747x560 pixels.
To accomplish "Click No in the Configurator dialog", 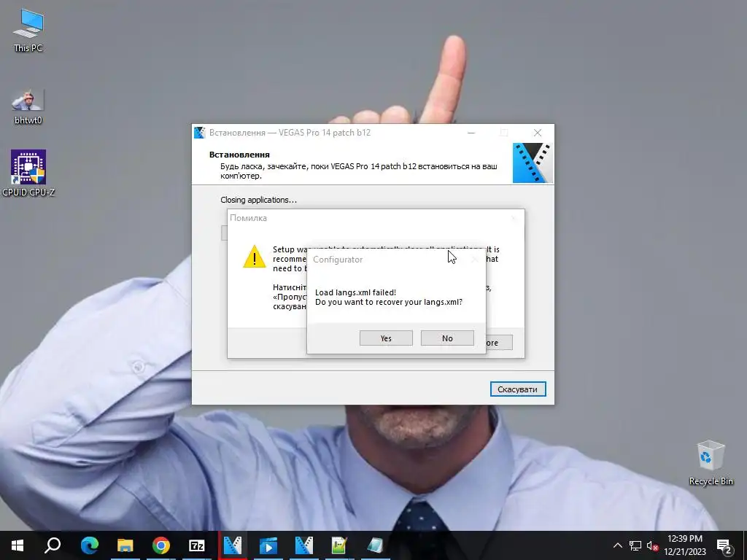I will 447,338.
